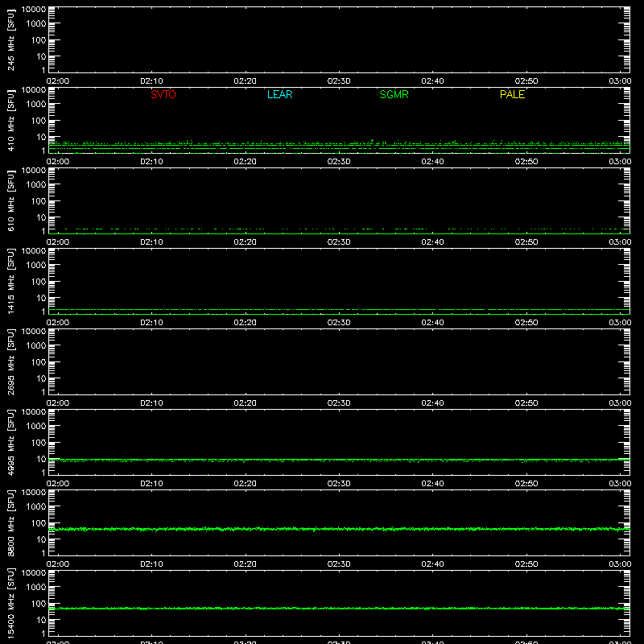Click the green trace in the 15400 MHz plot
This screenshot has width=644, height=644.
point(339,609)
